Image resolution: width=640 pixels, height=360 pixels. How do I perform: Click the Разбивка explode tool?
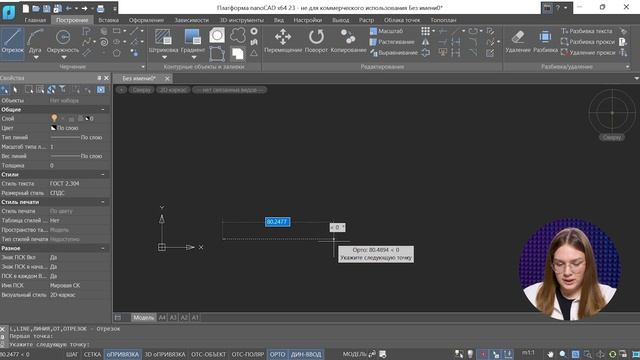coord(545,41)
